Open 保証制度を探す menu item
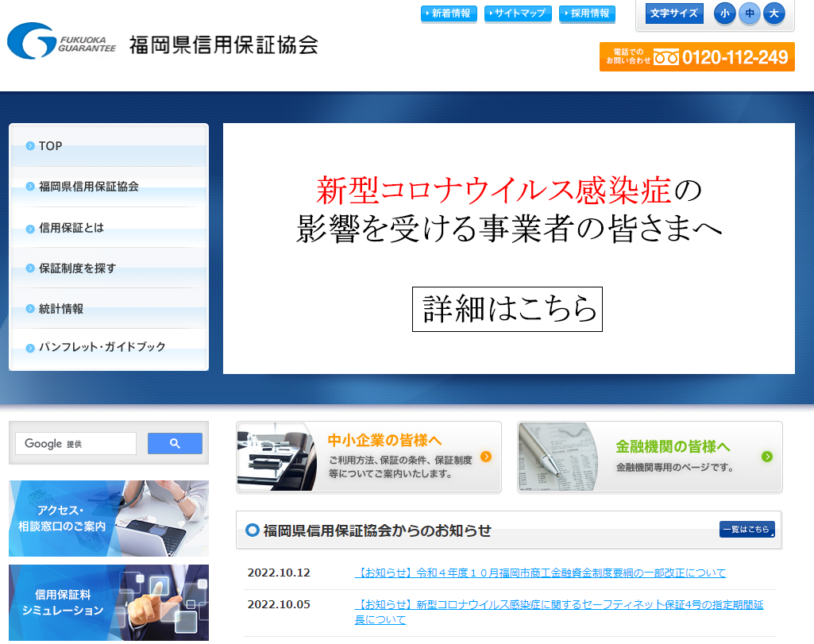The height and width of the screenshot is (644, 814). [x=77, y=268]
